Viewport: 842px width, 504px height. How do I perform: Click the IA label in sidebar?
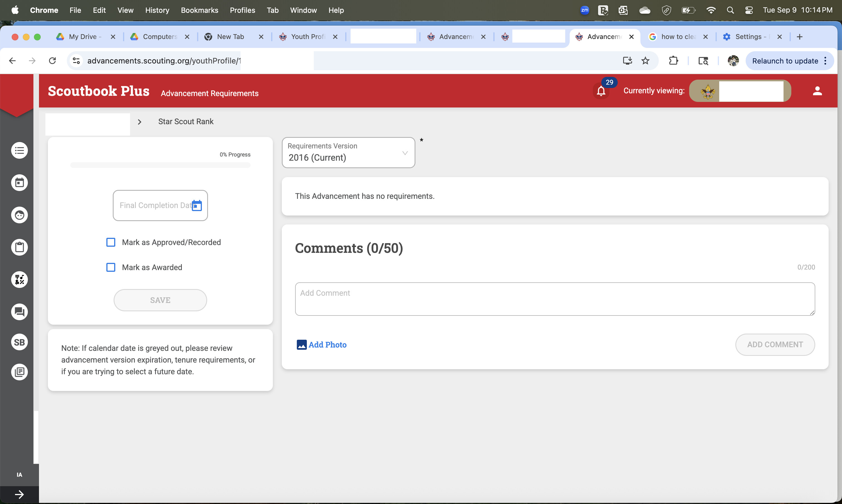pos(19,475)
